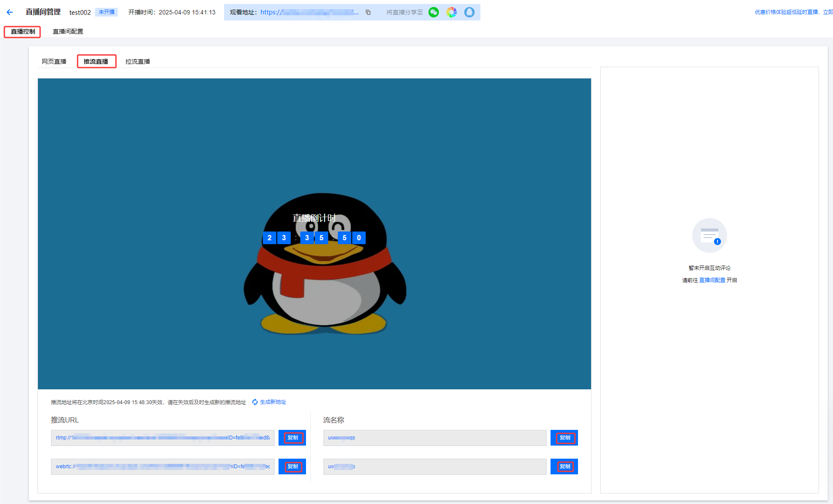Copy the viewing address with copy icon
The height and width of the screenshot is (504, 833).
(x=368, y=12)
